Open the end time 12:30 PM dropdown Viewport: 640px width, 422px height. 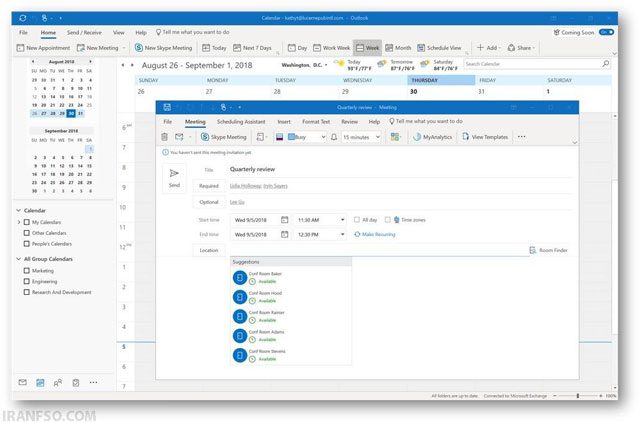coord(342,234)
